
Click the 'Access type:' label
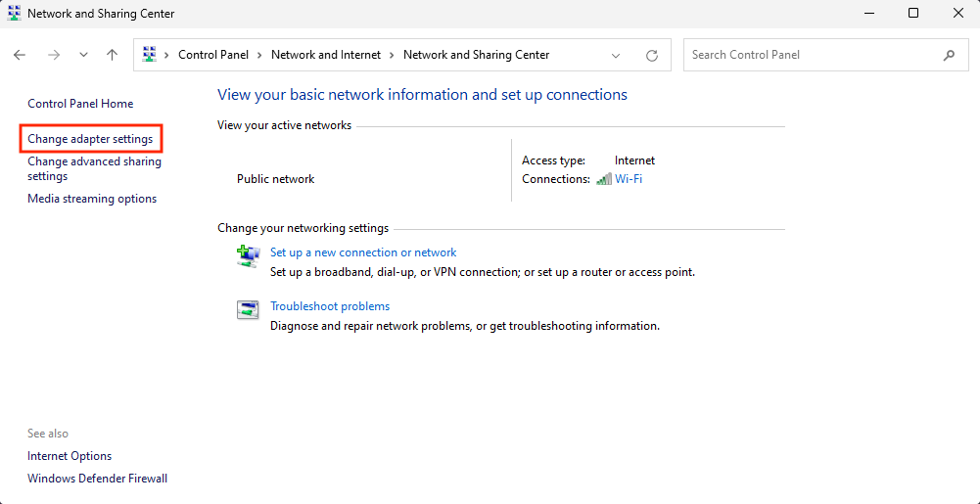point(554,160)
